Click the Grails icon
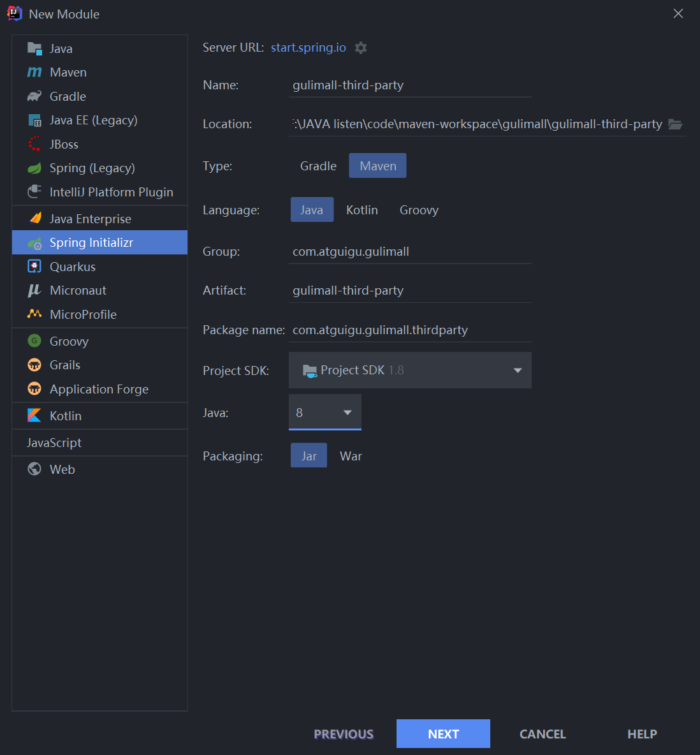Screen dimensions: 700x755 34,365
